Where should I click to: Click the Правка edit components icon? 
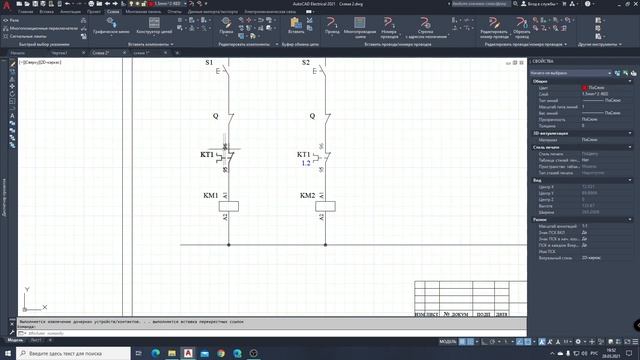tap(226, 25)
